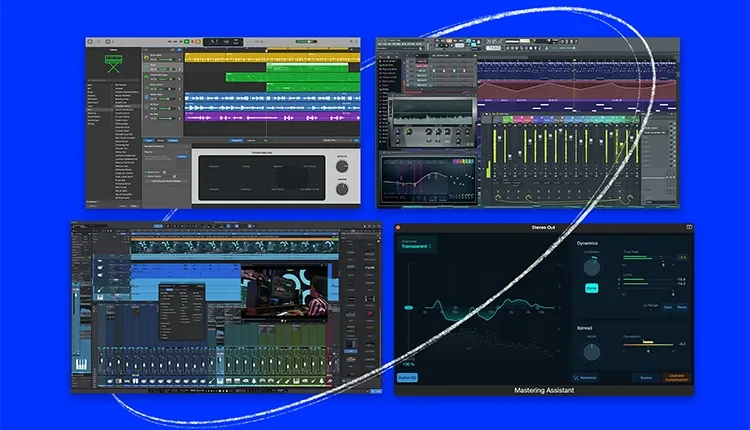The image size is (750, 430).
Task: Click the blue automation icon above GarageBand track headers
Action: 179,50
